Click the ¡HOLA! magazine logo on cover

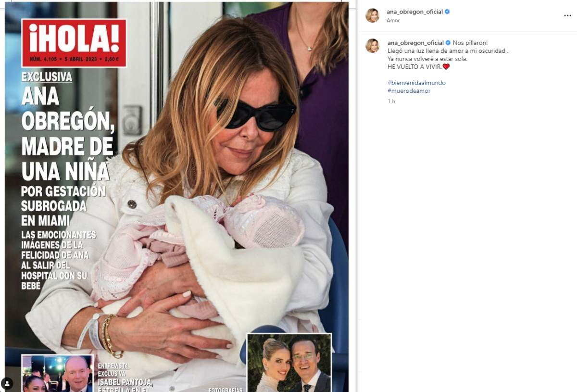[x=74, y=43]
